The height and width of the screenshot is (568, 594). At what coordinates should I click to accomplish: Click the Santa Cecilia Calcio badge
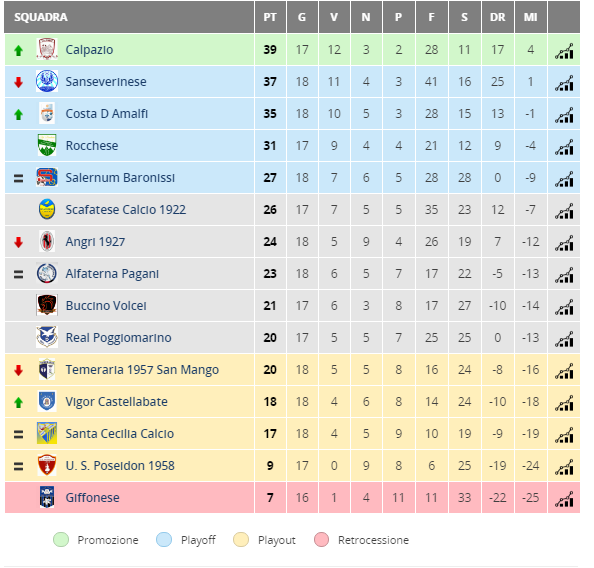pyautogui.click(x=47, y=433)
